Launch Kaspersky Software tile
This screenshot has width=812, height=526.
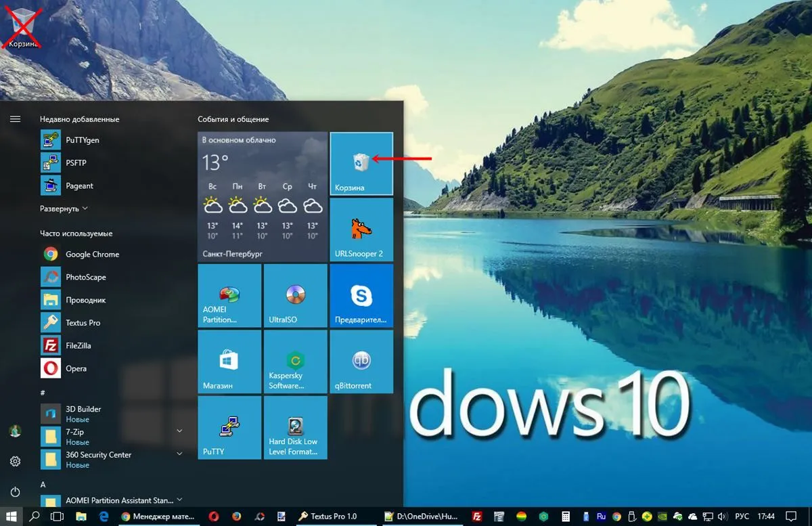[x=295, y=361]
